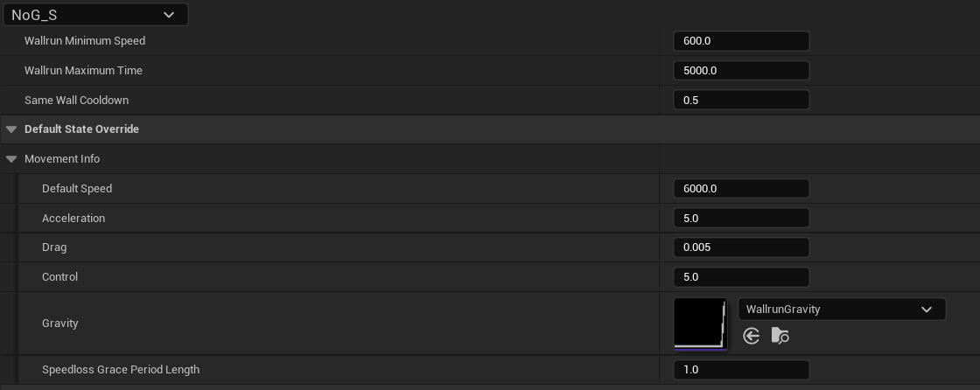
Task: Click the Gravity curve thumbnail
Action: click(701, 324)
